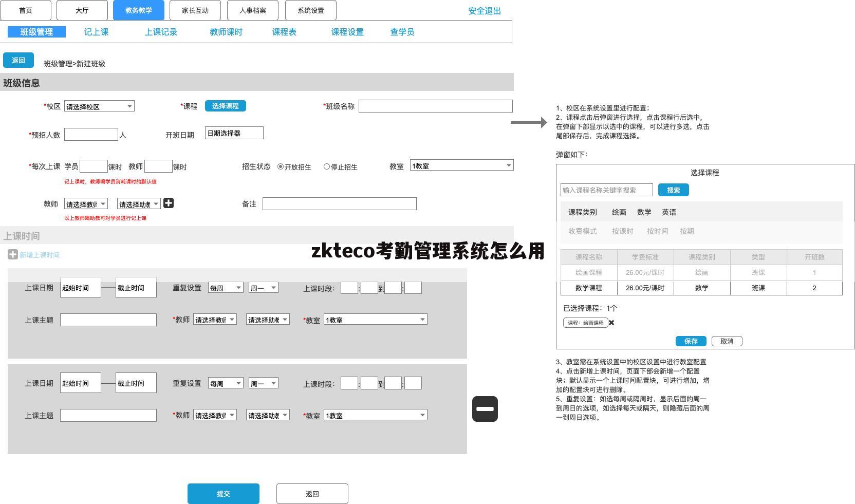Select 停止招生 radio button
This screenshot has width=855, height=504.
point(327,166)
